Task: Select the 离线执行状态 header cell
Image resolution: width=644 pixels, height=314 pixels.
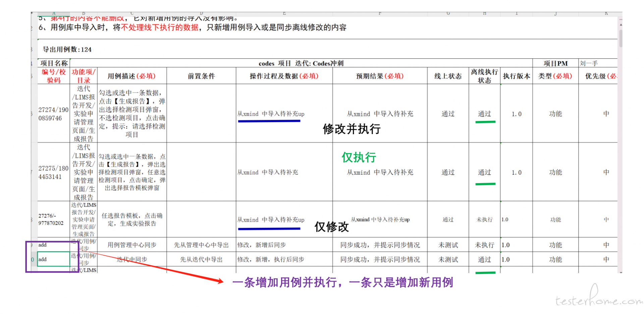Action: 484,76
